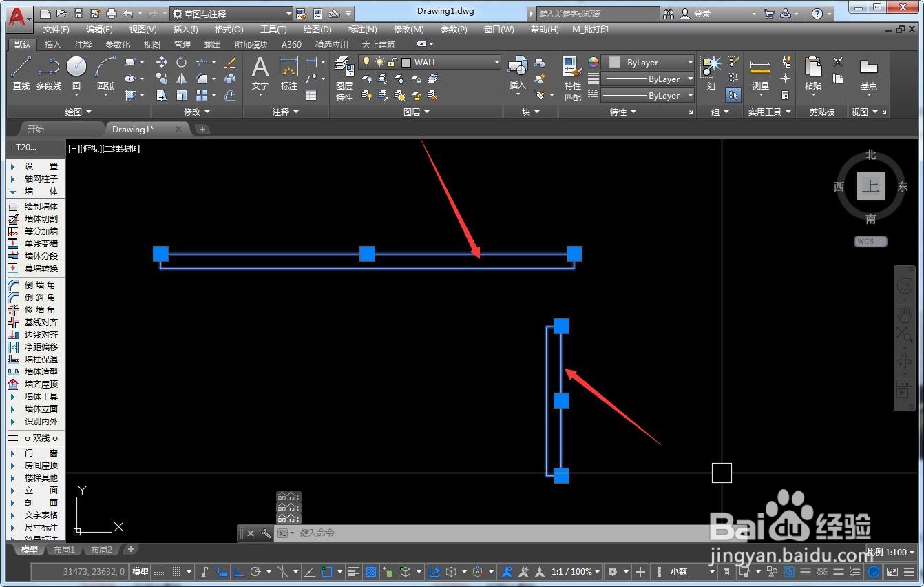The width and height of the screenshot is (924, 587).
Task: Switch to the 注释 ribbon tab
Action: (x=83, y=44)
